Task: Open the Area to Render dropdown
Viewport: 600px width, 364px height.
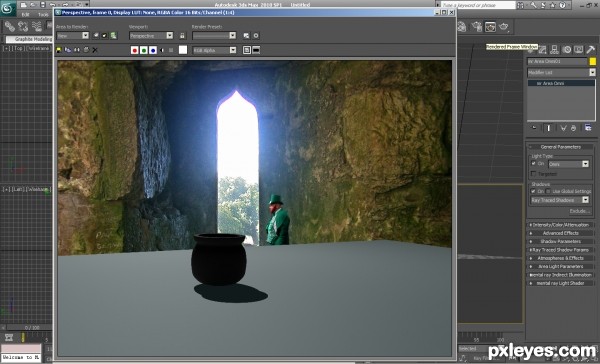Action: click(72, 36)
